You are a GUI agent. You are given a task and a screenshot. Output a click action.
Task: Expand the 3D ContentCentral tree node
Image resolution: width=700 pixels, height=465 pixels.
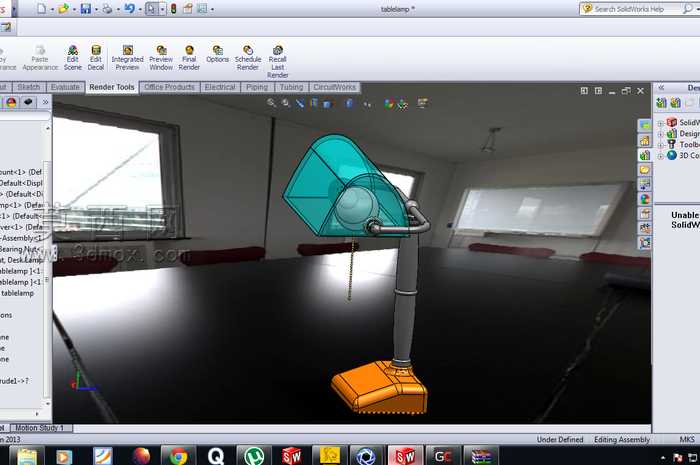(660, 156)
